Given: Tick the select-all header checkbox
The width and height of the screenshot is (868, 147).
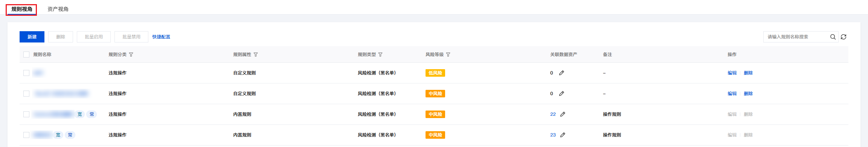Looking at the screenshot, I should 26,55.
